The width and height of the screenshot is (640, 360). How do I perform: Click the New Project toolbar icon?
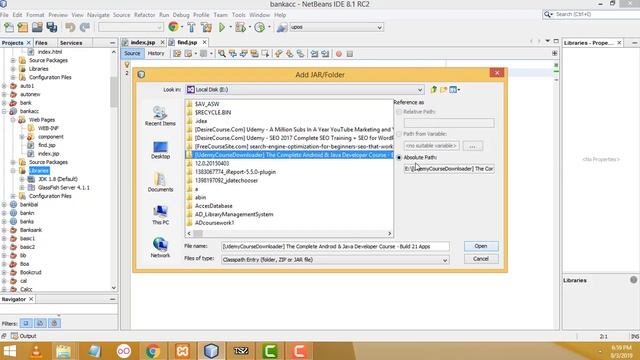point(23,27)
